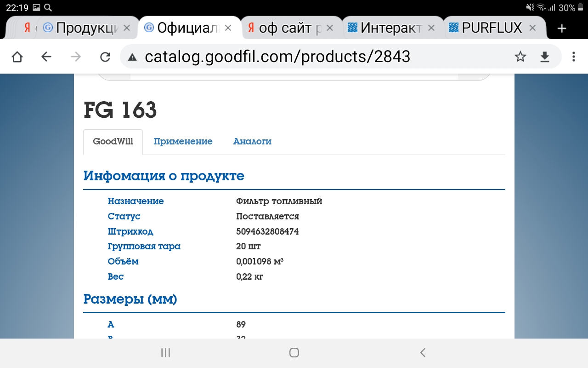Tap the Фильтр топливный value
The image size is (588, 368).
tap(279, 201)
